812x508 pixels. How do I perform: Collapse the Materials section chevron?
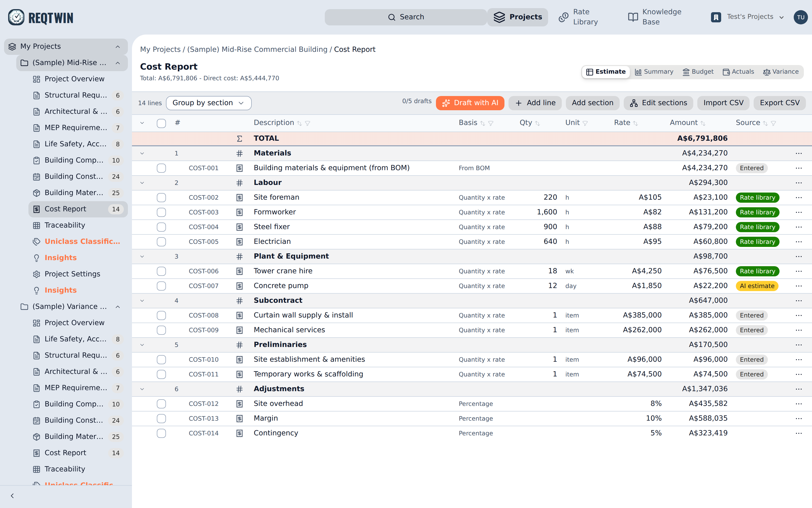142,153
